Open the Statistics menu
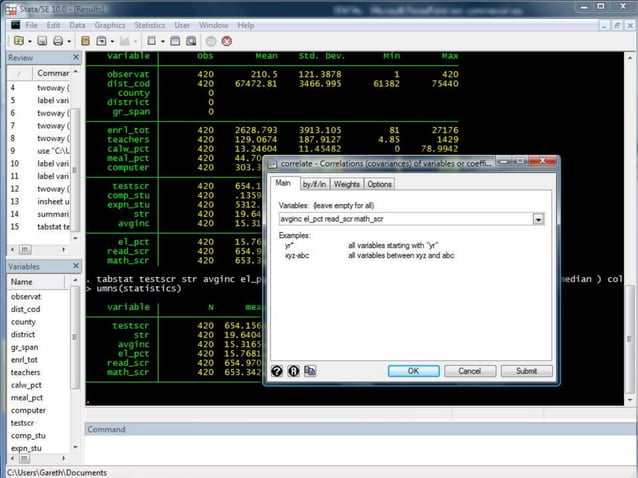Image resolution: width=638 pixels, height=478 pixels. tap(150, 24)
